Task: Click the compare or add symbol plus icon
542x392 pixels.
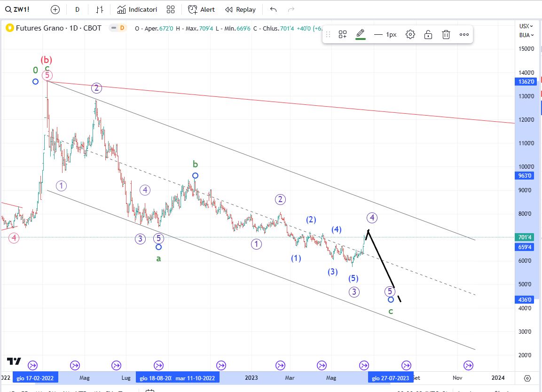Action: point(55,10)
